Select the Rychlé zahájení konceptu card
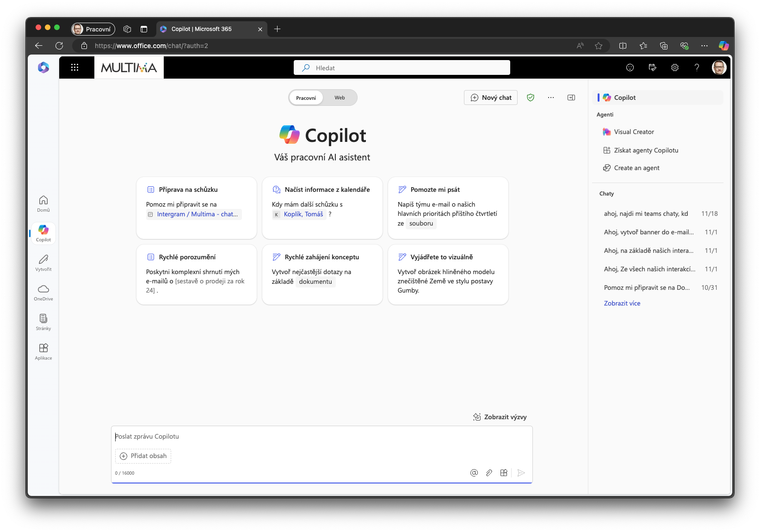The image size is (760, 532). click(x=322, y=275)
